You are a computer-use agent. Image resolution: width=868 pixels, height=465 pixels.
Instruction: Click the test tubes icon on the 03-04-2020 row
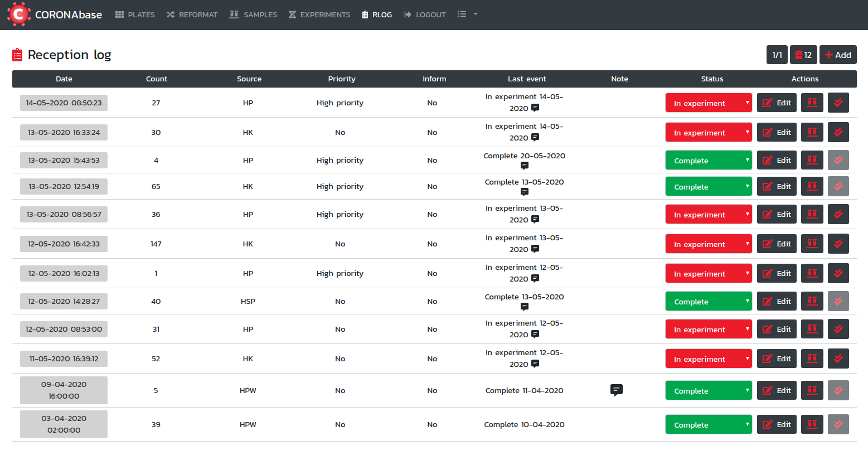click(812, 424)
